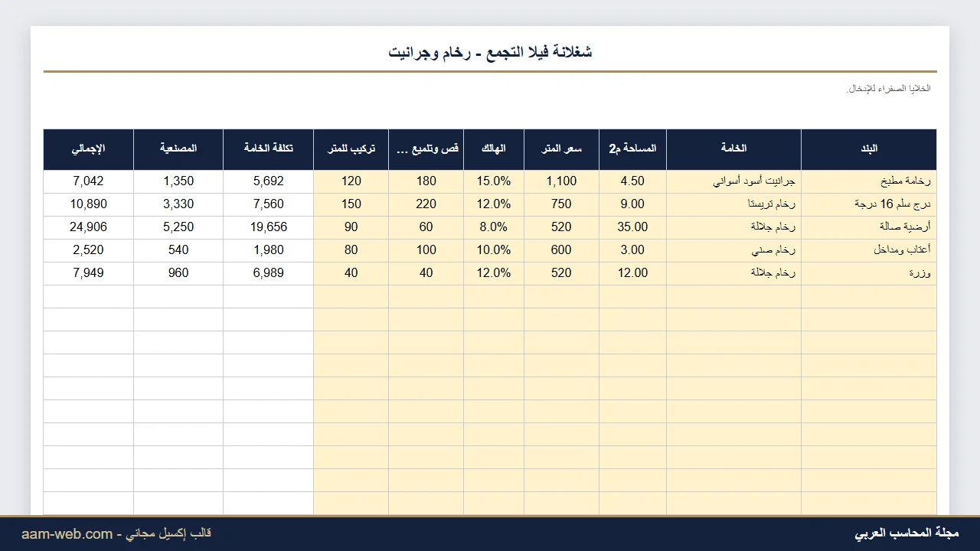980x551 pixels.
Task: Click the 'الهالك' column header
Action: point(494,149)
